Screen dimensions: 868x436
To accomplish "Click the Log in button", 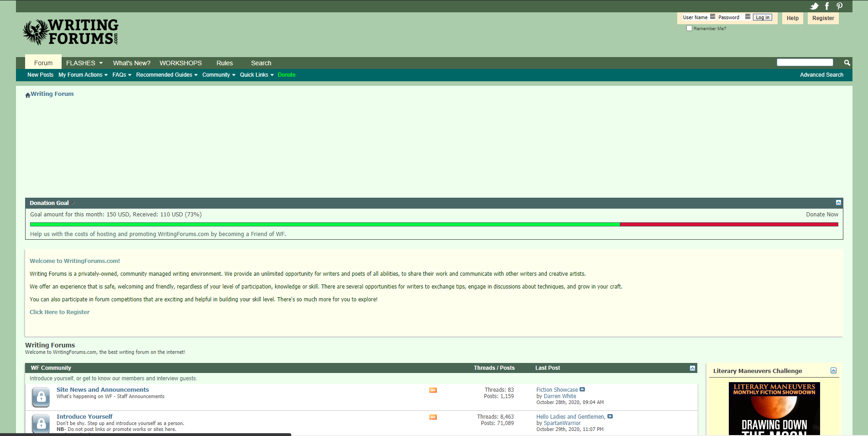I will pos(763,17).
